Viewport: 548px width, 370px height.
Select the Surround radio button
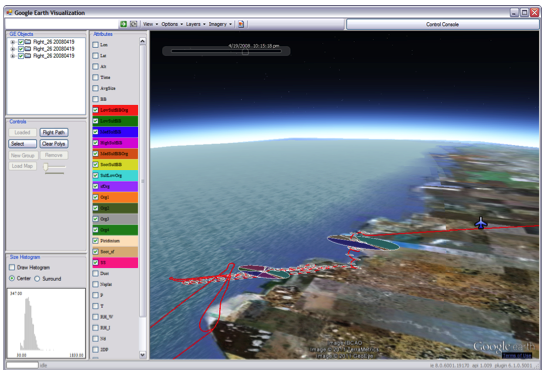tap(37, 278)
